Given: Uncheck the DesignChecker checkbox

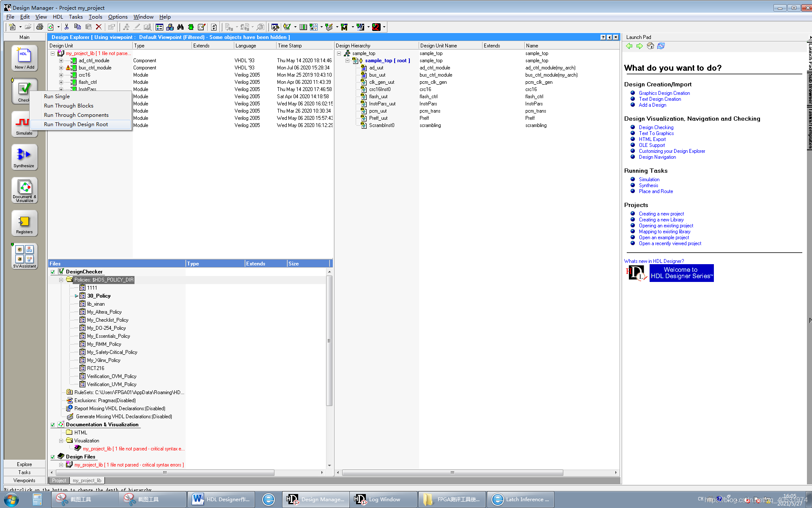Looking at the screenshot, I should point(53,272).
